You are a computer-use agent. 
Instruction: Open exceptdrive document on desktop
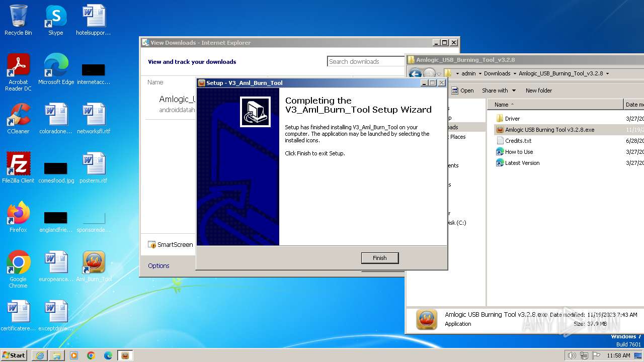pos(56,316)
